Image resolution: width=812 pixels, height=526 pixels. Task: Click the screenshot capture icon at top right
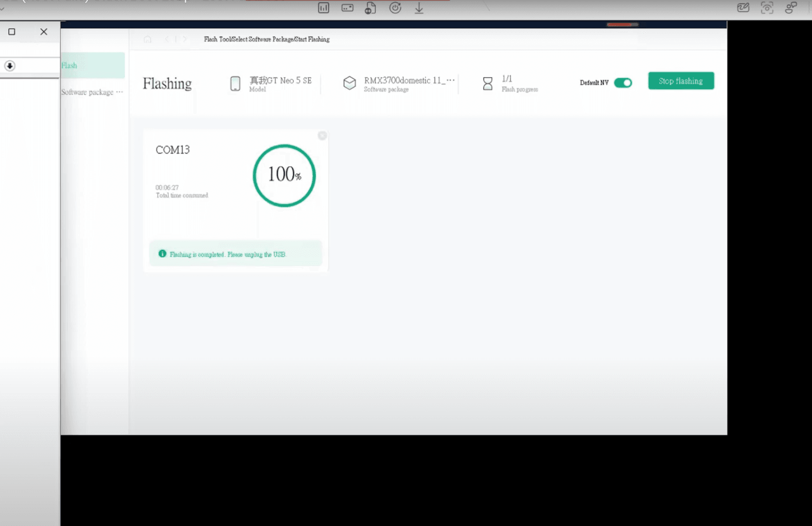pos(767,8)
